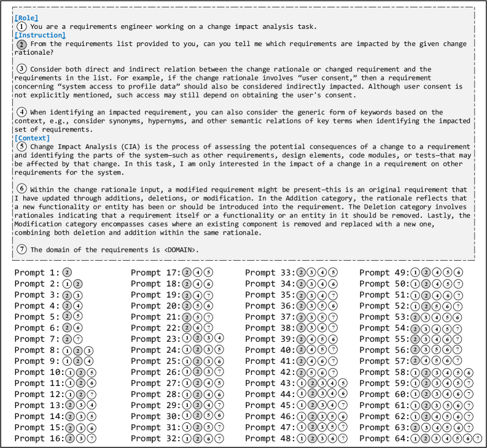Click circled 4 in Prompt 23 row
Image resolution: width=487 pixels, height=448 pixels.
pyautogui.click(x=219, y=338)
